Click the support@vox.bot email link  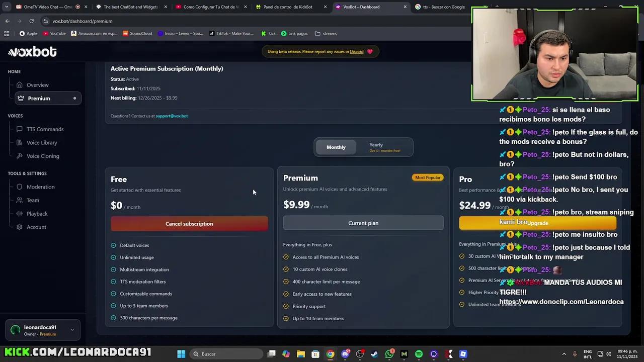click(x=172, y=116)
